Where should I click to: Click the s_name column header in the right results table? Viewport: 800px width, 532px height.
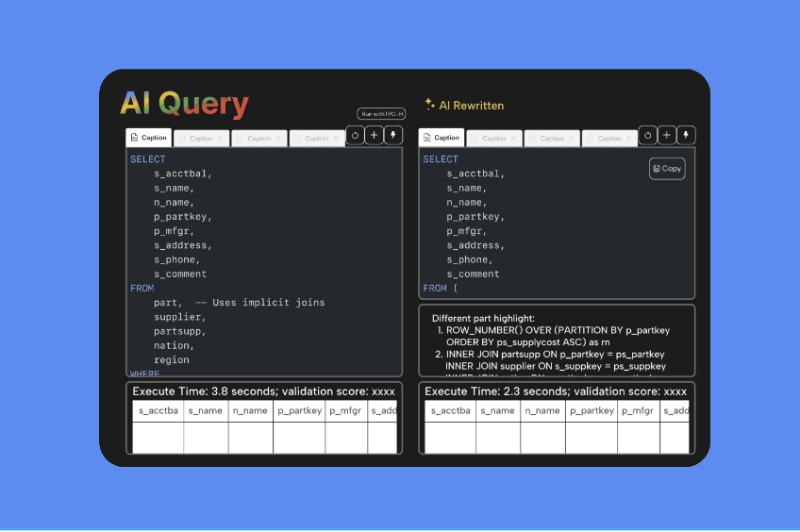(498, 411)
